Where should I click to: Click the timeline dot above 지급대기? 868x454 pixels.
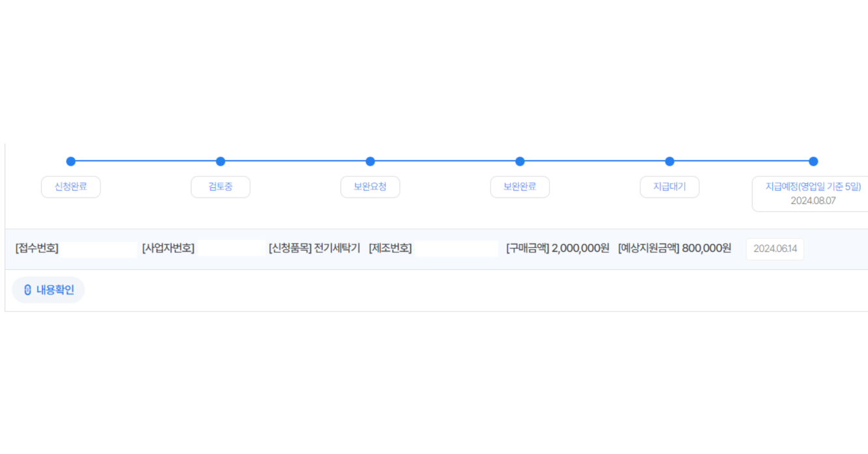click(x=670, y=161)
